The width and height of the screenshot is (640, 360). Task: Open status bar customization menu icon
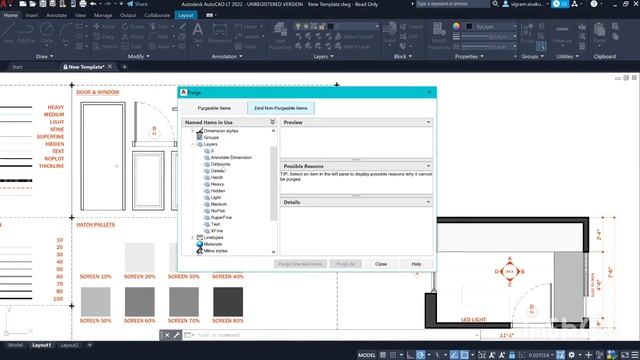coord(635,355)
